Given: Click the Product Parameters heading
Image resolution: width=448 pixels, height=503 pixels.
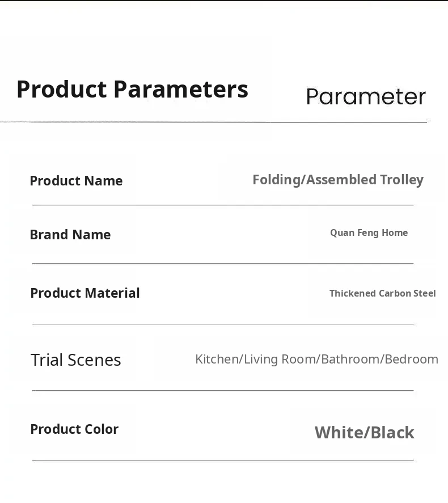Looking at the screenshot, I should pos(132,90).
